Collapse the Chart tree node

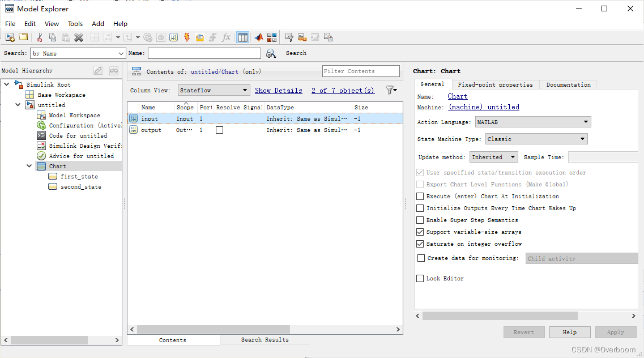coord(29,166)
